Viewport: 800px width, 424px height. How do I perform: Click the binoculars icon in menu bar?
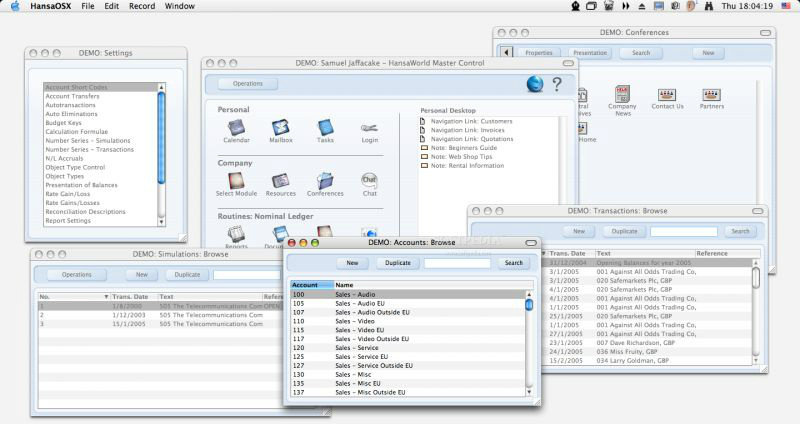pyautogui.click(x=709, y=6)
